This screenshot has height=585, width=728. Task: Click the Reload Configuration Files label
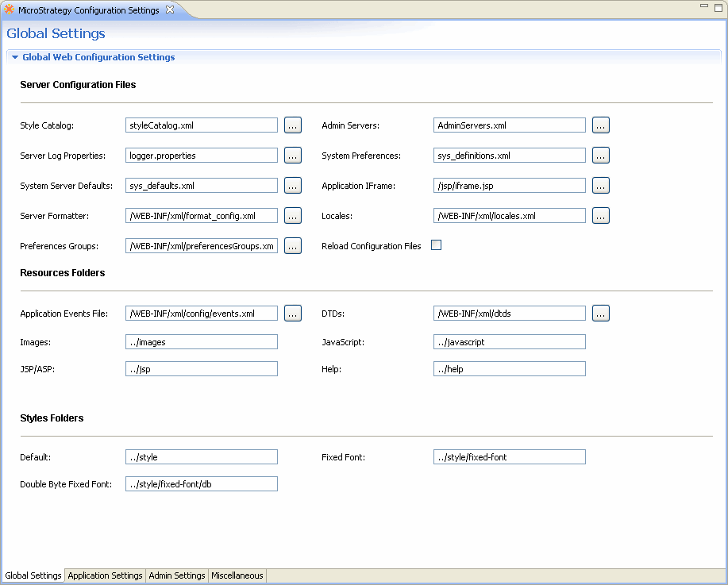371,246
